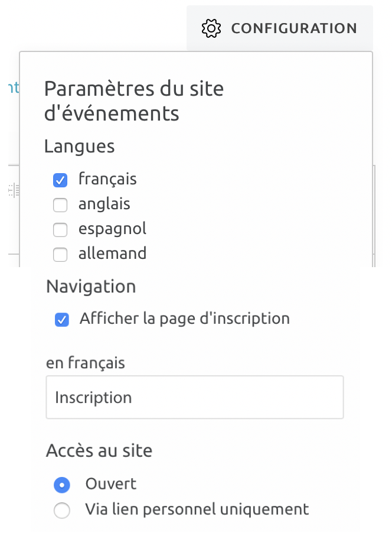Click the 'allemand' label text
Image resolution: width=392 pixels, height=539 pixels.
(x=113, y=254)
